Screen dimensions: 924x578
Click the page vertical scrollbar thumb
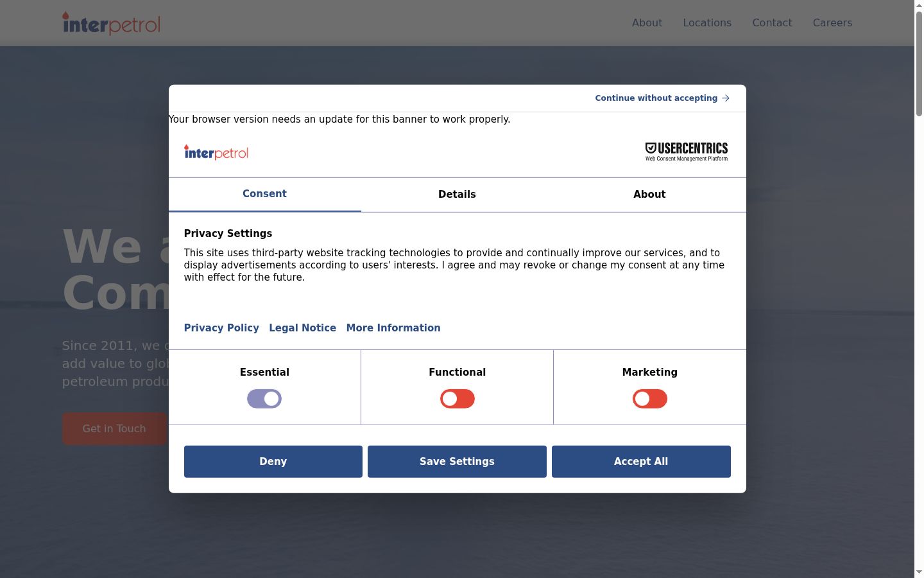click(919, 63)
